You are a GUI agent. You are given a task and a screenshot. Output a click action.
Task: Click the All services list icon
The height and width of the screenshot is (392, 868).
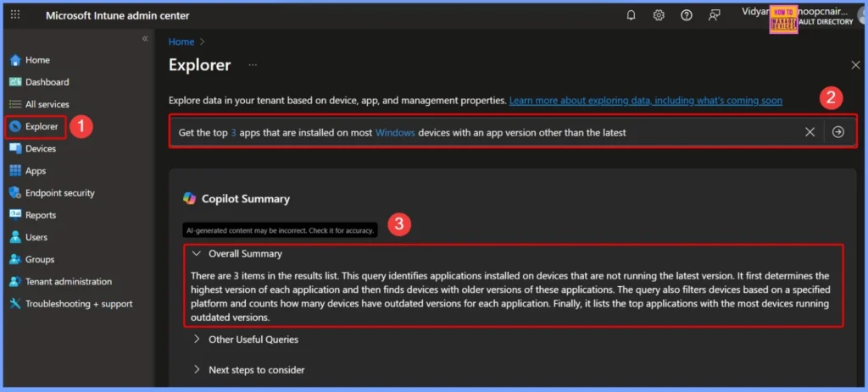pos(15,104)
